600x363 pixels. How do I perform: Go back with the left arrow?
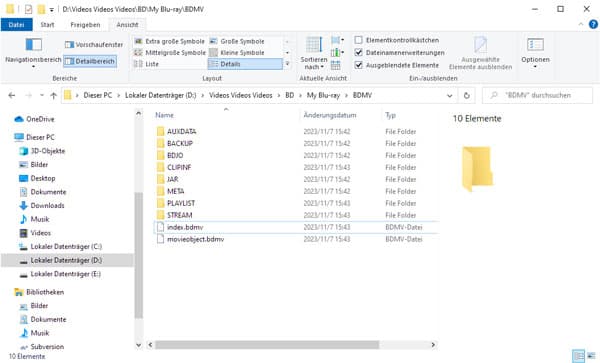point(12,95)
